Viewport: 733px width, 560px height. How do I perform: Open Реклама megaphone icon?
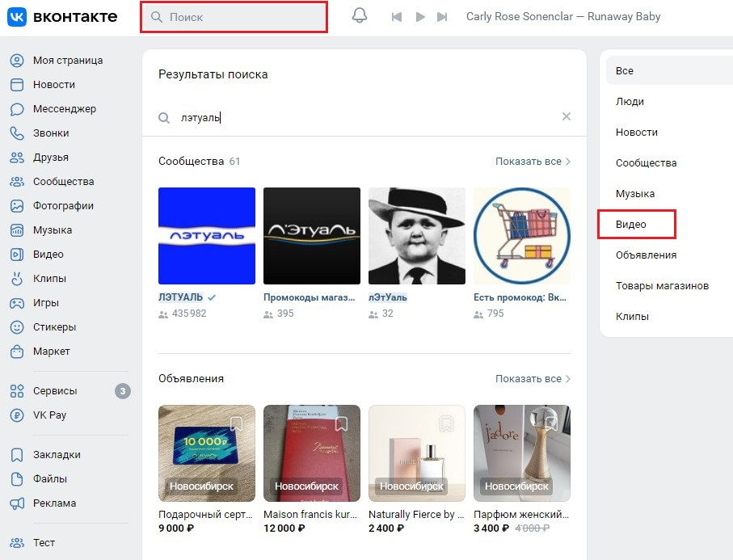[x=17, y=503]
